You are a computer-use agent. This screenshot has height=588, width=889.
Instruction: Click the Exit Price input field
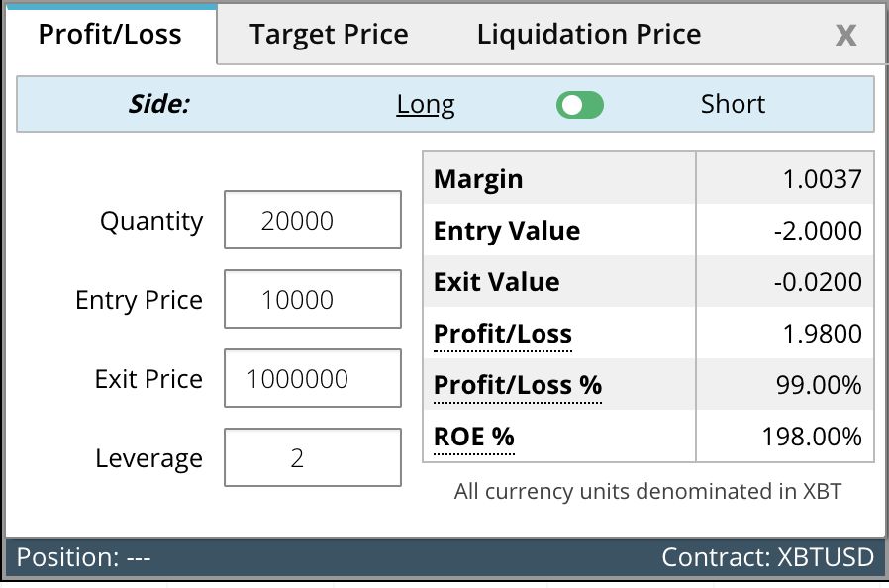coord(313,378)
